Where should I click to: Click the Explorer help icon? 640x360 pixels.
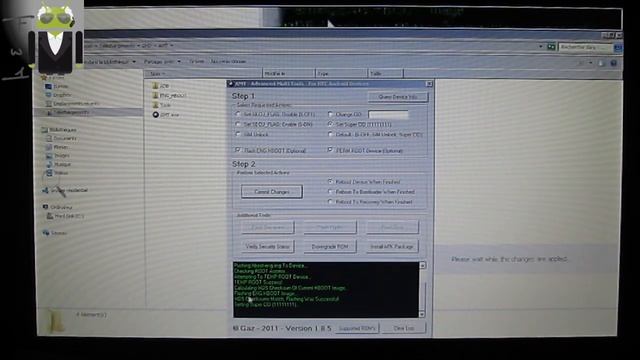point(613,63)
